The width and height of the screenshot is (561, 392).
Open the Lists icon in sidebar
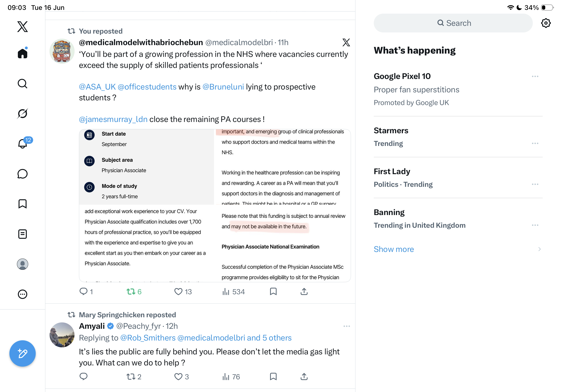click(x=23, y=234)
